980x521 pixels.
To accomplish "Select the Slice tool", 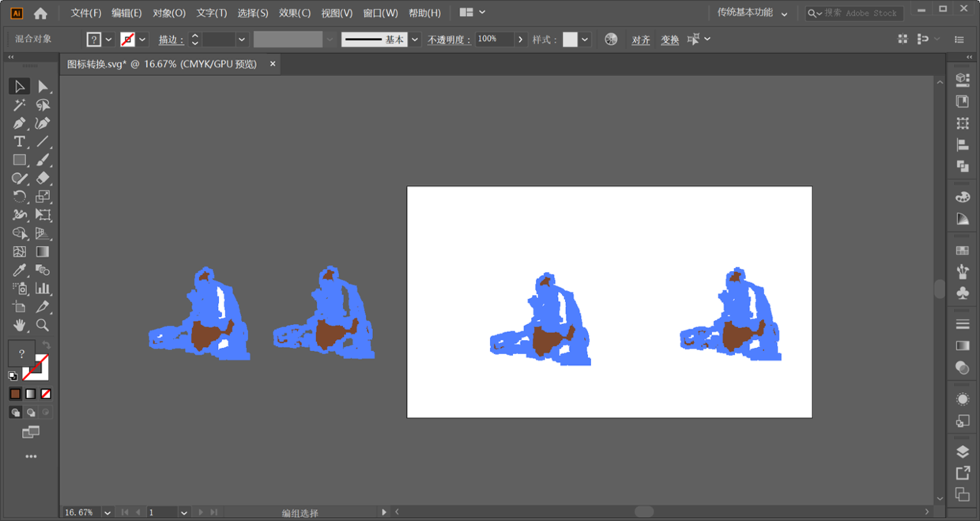I will pyautogui.click(x=43, y=307).
